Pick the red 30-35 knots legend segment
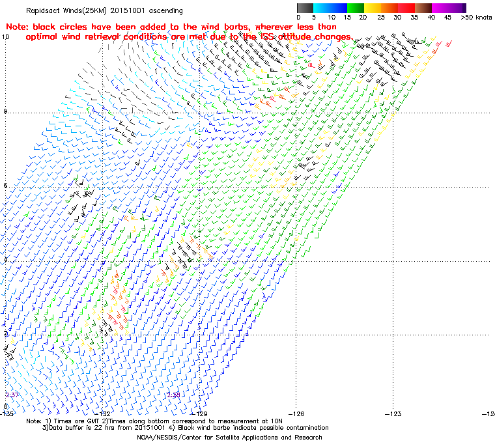Viewport: 495px width, 448px height. tap(406, 8)
